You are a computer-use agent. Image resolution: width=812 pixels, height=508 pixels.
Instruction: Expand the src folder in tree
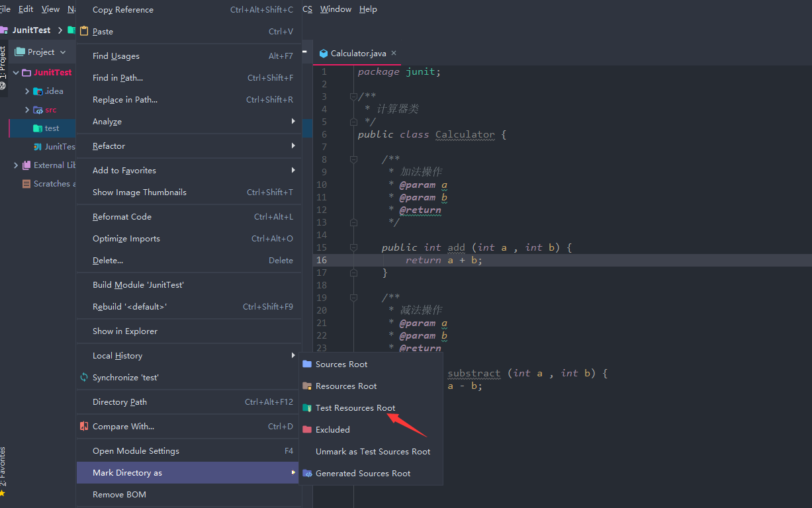pyautogui.click(x=27, y=110)
